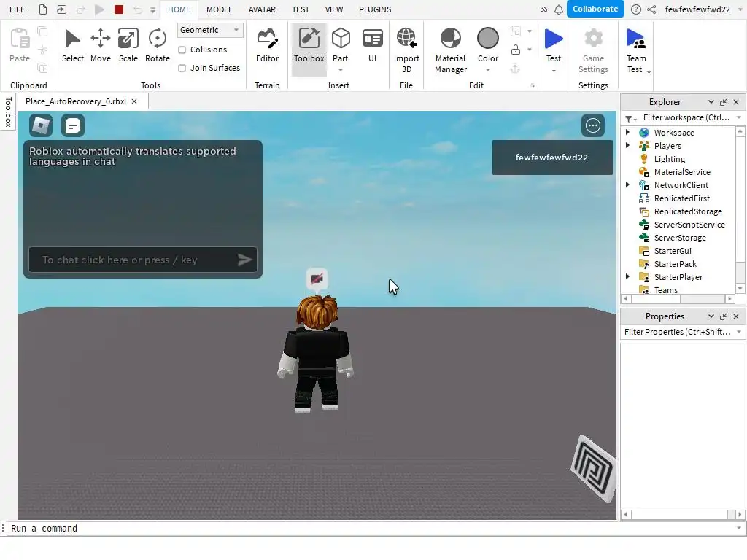
Task: Expand the StarterPlayer tree node
Action: [x=627, y=276]
